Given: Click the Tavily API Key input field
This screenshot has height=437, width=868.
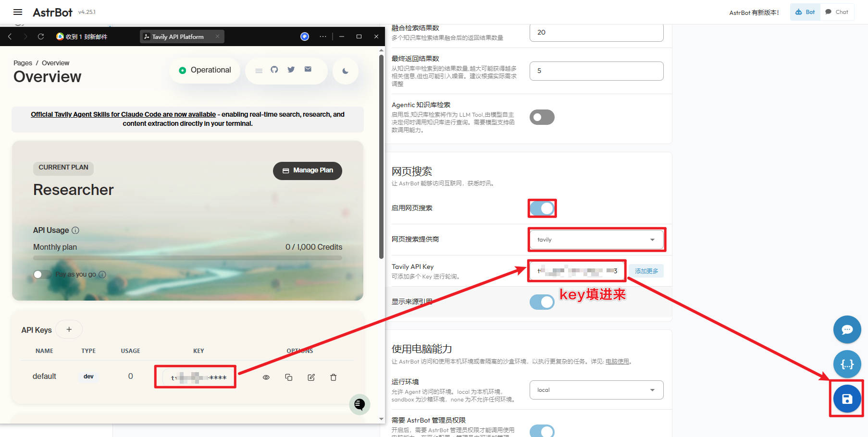Looking at the screenshot, I should 577,271.
